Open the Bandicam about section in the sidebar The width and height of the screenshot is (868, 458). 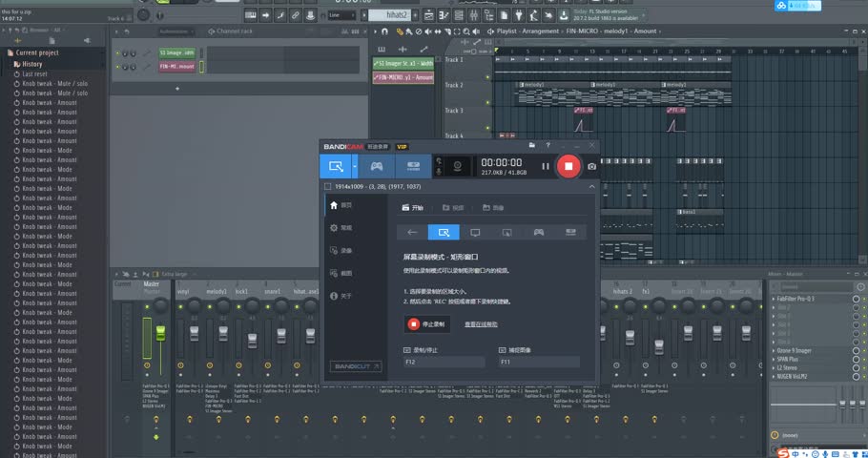[341, 296]
